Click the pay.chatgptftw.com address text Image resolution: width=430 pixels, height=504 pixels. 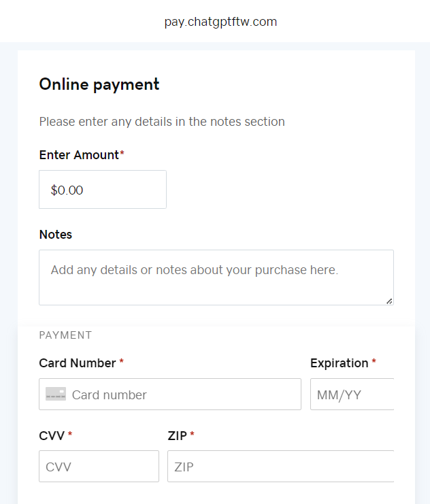coord(220,22)
